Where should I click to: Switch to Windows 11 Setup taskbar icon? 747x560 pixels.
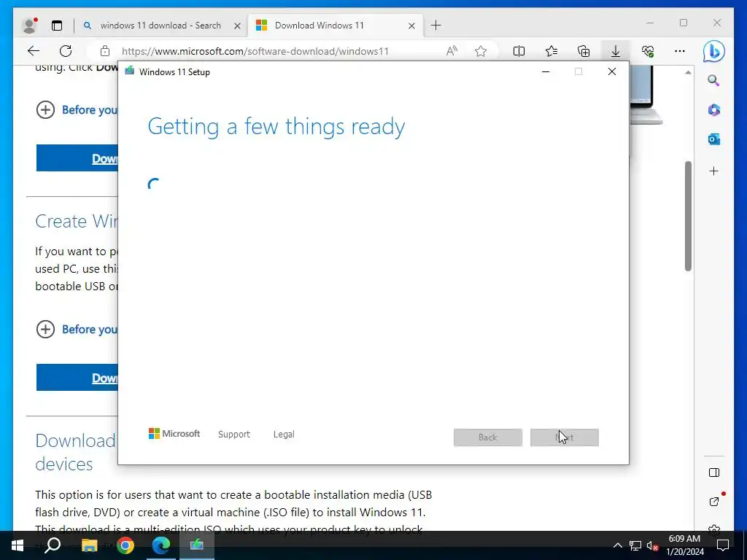197,545
